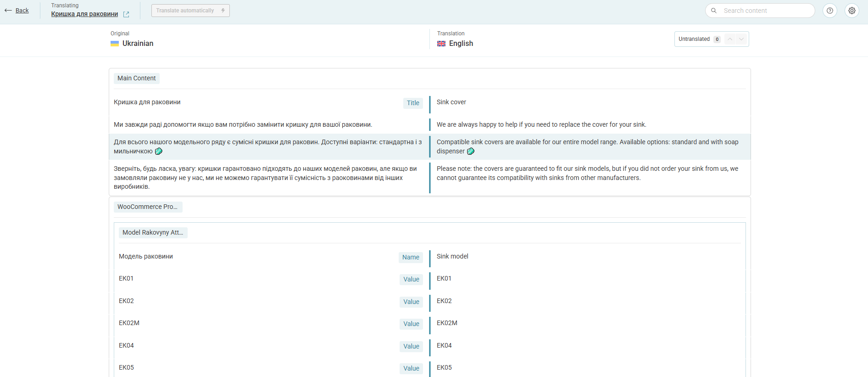Select the original sentence starting "Для всього нашого"

[268, 147]
